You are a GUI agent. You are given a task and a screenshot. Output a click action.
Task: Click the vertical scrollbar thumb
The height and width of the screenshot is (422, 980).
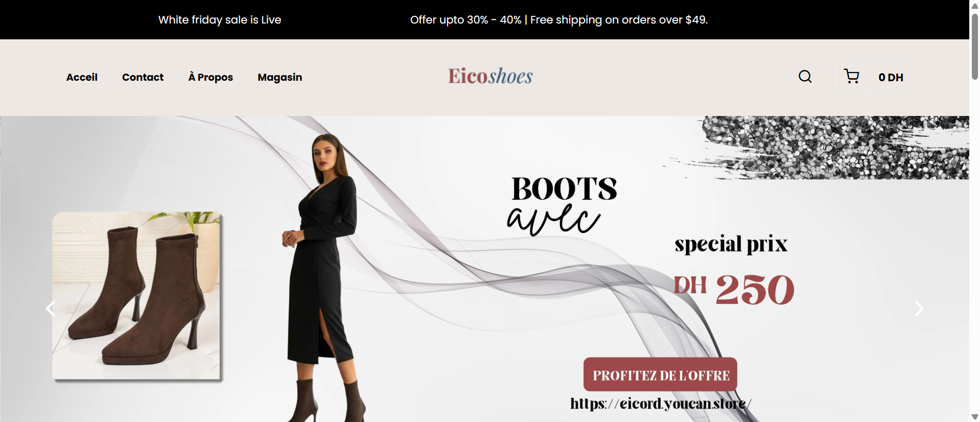pyautogui.click(x=974, y=46)
